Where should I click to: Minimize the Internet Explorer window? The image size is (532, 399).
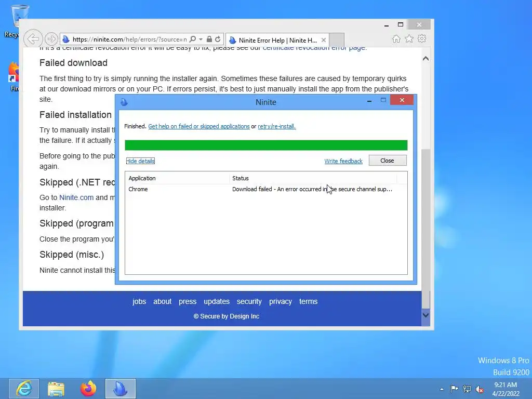[387, 25]
